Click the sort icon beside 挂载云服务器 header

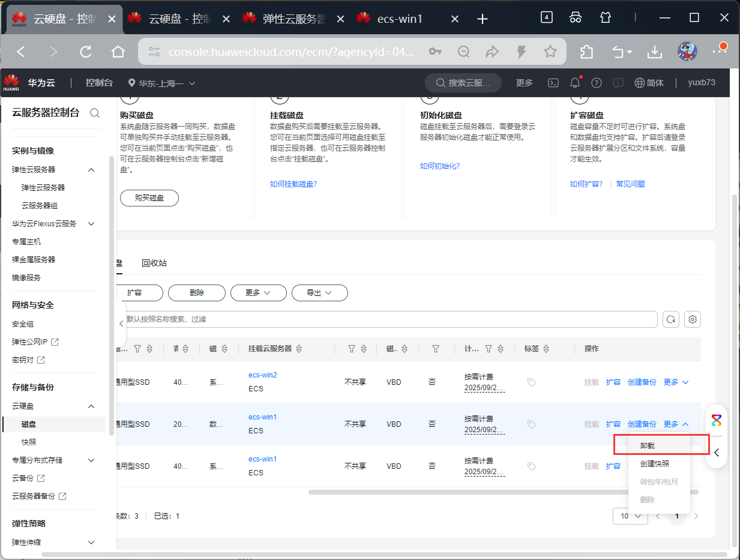pos(299,349)
